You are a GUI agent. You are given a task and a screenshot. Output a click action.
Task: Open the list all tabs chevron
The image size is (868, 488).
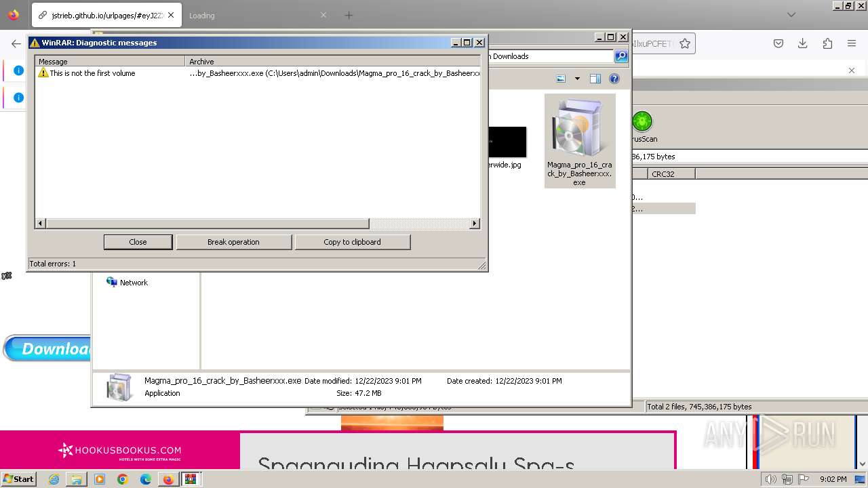click(x=791, y=15)
